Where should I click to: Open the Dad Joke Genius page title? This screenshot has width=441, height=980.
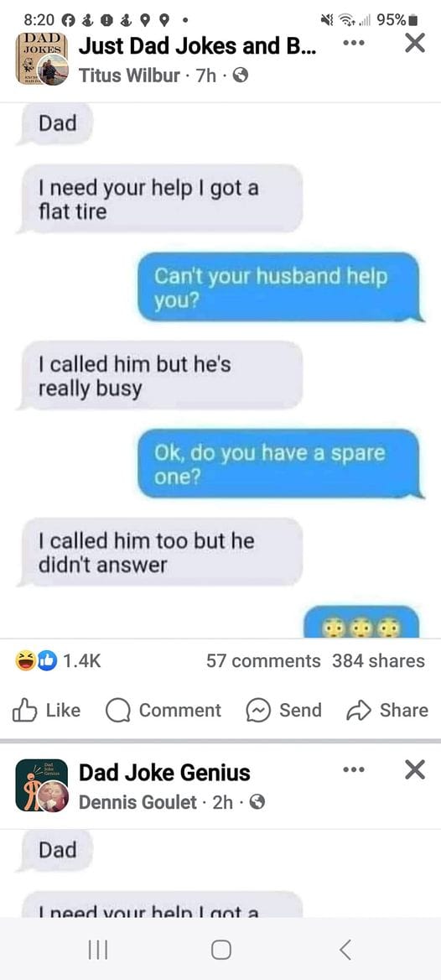pos(164,773)
